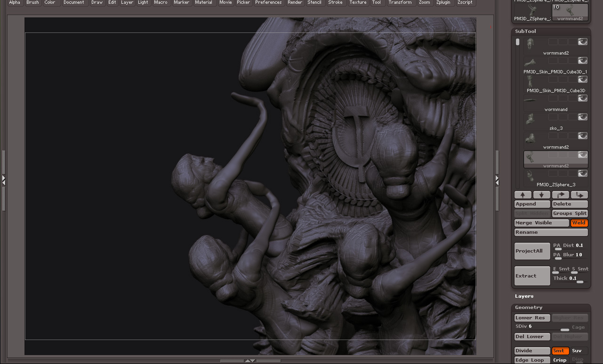Open the Render menu
Image resolution: width=603 pixels, height=364 pixels.
tap(295, 3)
